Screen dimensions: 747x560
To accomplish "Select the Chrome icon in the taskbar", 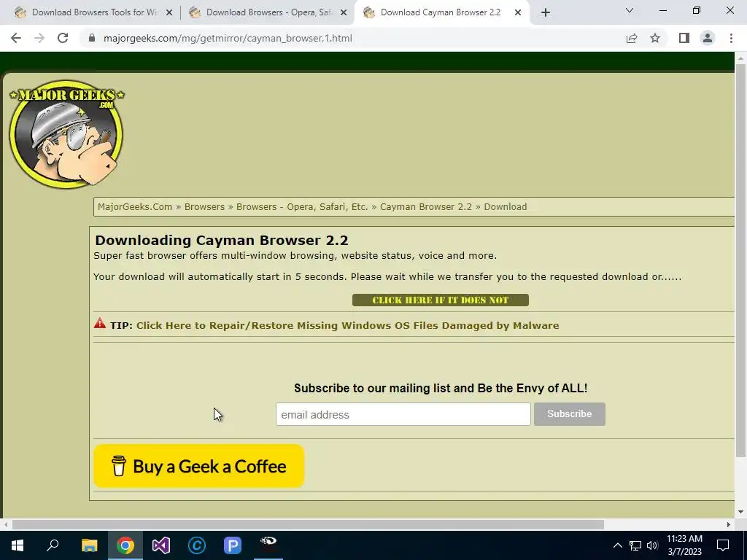I will tap(125, 545).
